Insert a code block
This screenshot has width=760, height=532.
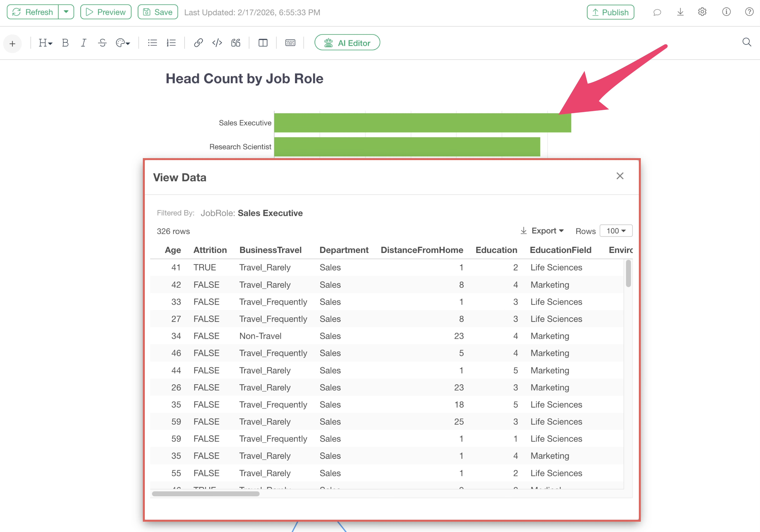[x=217, y=43]
